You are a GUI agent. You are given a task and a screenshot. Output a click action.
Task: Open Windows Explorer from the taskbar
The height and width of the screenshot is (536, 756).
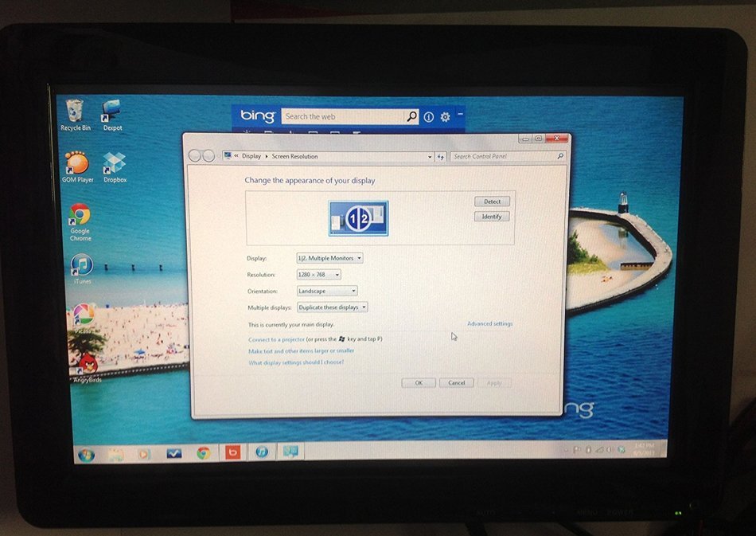click(x=115, y=455)
